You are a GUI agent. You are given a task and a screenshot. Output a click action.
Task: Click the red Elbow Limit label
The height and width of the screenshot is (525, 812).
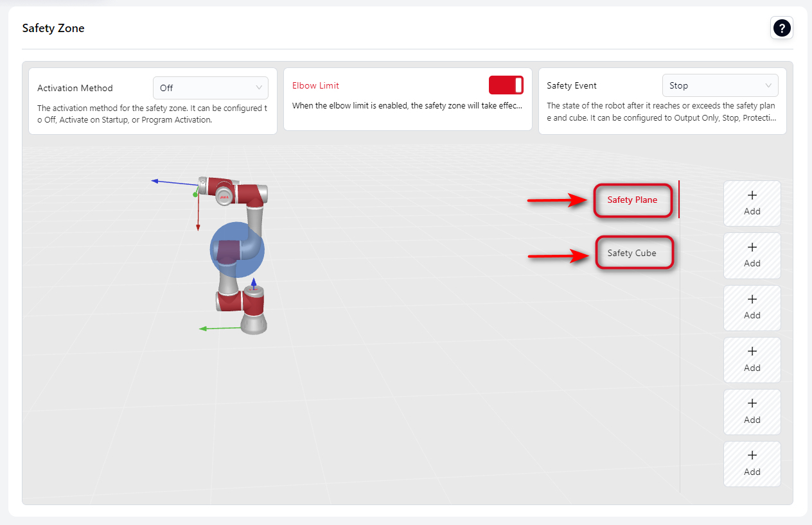[x=315, y=85]
